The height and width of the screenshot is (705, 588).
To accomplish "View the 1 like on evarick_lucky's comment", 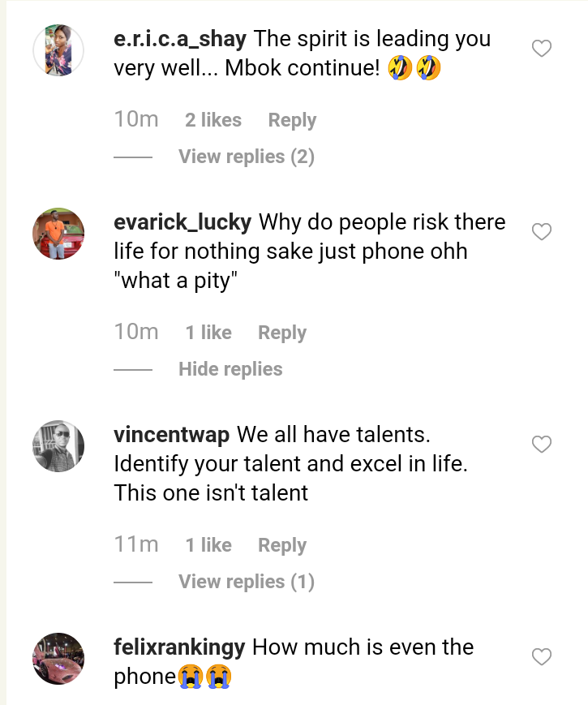I will pos(208,333).
